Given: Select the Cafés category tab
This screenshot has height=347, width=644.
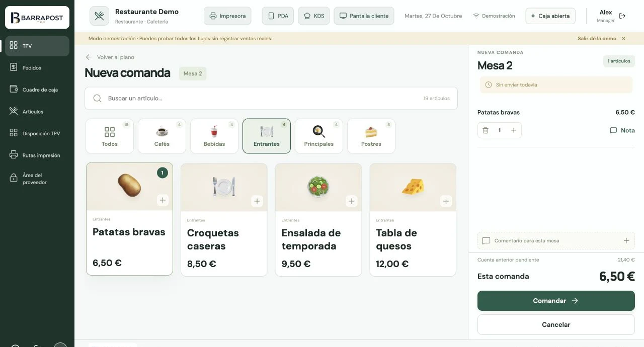Looking at the screenshot, I should 162,136.
